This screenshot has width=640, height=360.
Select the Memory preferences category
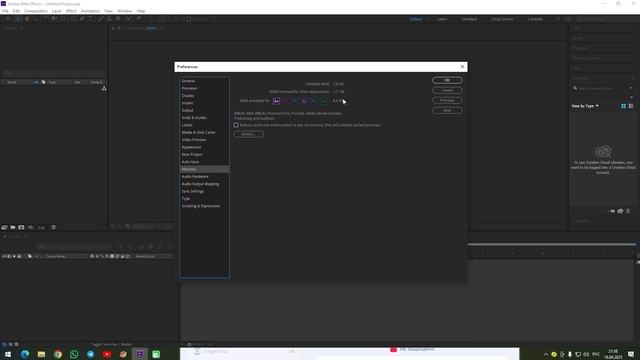204,169
